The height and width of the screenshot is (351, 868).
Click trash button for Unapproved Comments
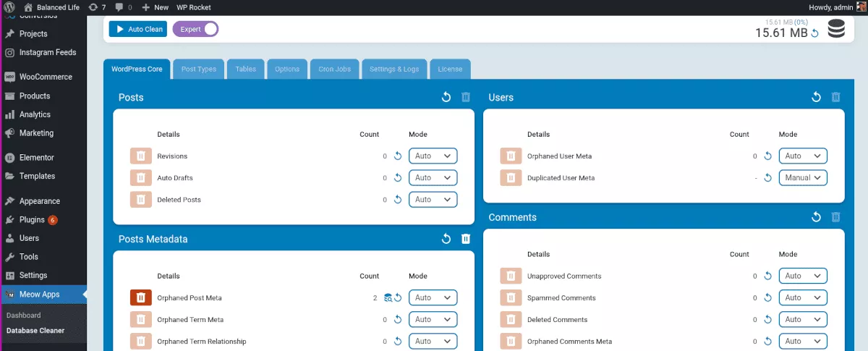[511, 276]
